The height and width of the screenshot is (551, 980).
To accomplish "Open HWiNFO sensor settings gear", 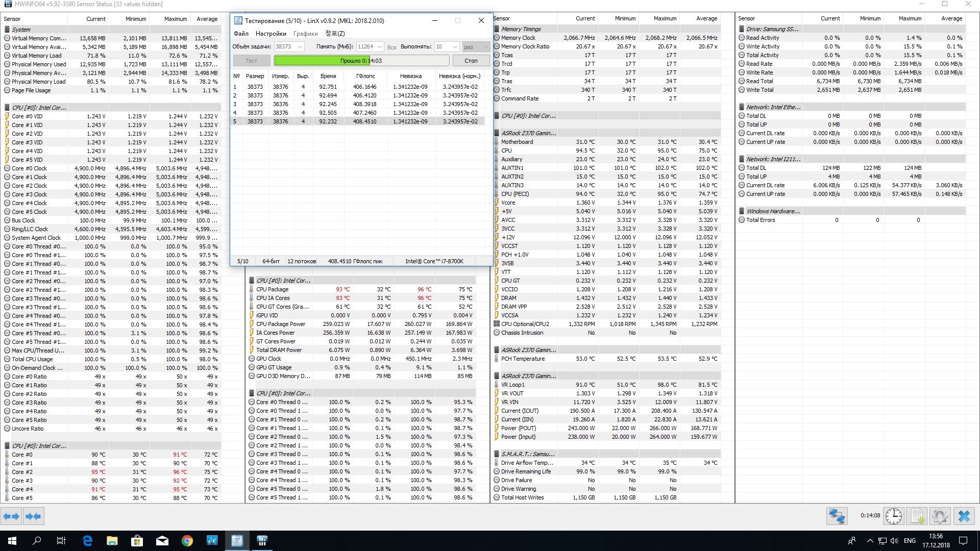I will coord(940,516).
